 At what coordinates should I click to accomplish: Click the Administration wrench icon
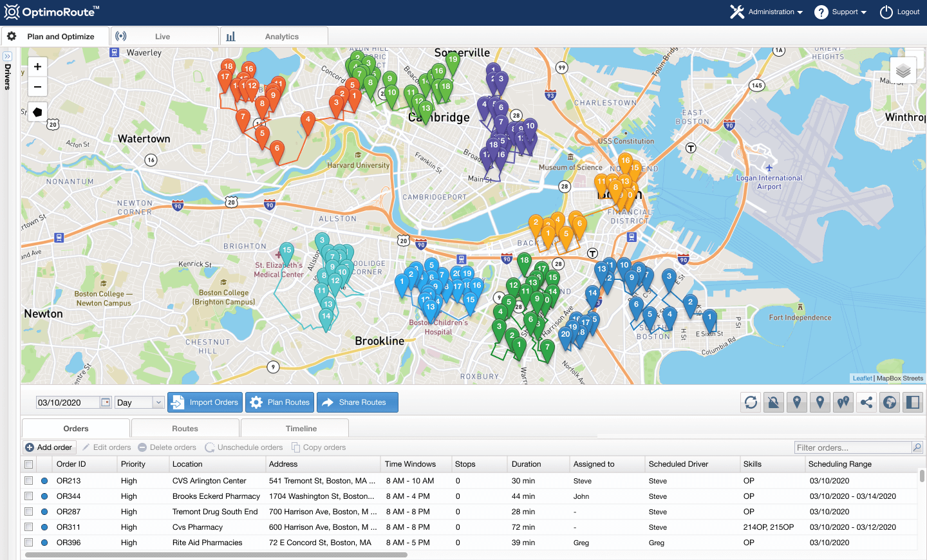tap(737, 12)
